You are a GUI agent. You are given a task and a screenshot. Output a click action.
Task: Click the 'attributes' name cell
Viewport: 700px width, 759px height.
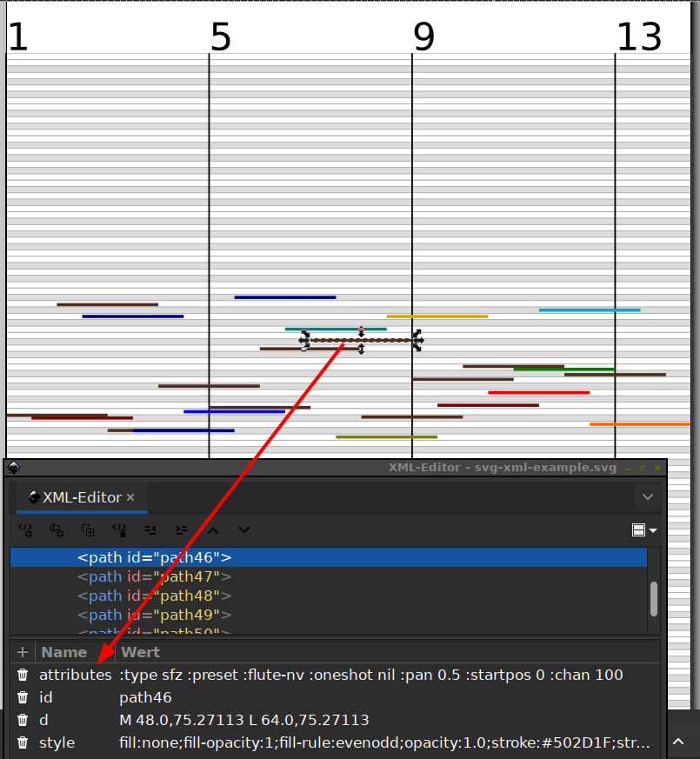coord(75,675)
